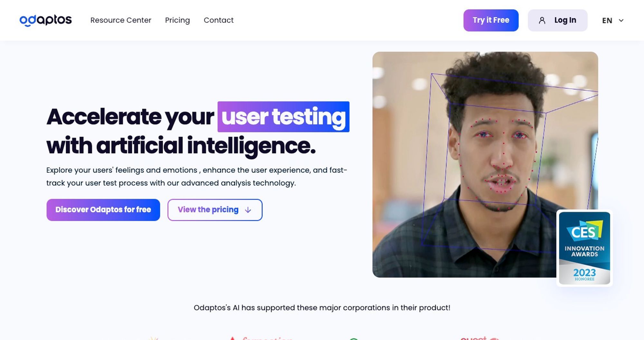Click the facial analysis hero video
The image size is (644, 340).
coord(485,164)
